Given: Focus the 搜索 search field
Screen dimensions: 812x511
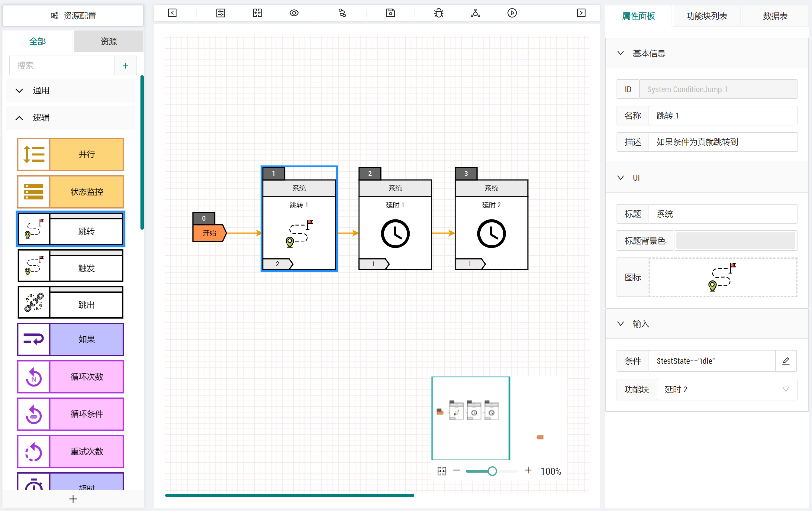Looking at the screenshot, I should pos(62,66).
